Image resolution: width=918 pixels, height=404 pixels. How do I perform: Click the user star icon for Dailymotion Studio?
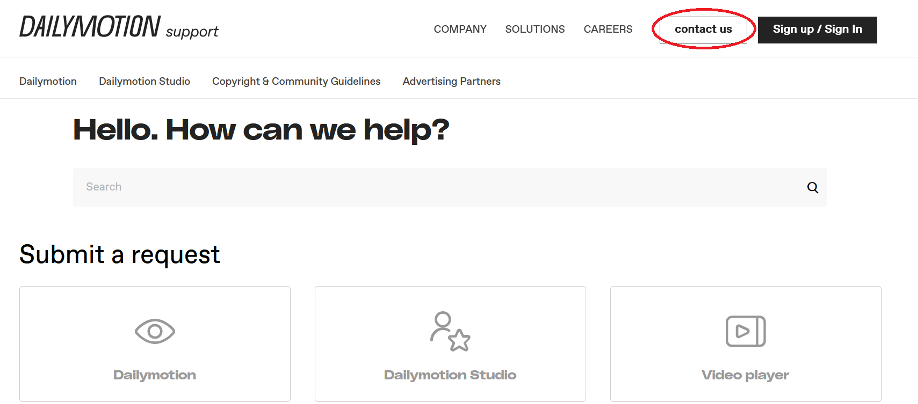tap(450, 331)
